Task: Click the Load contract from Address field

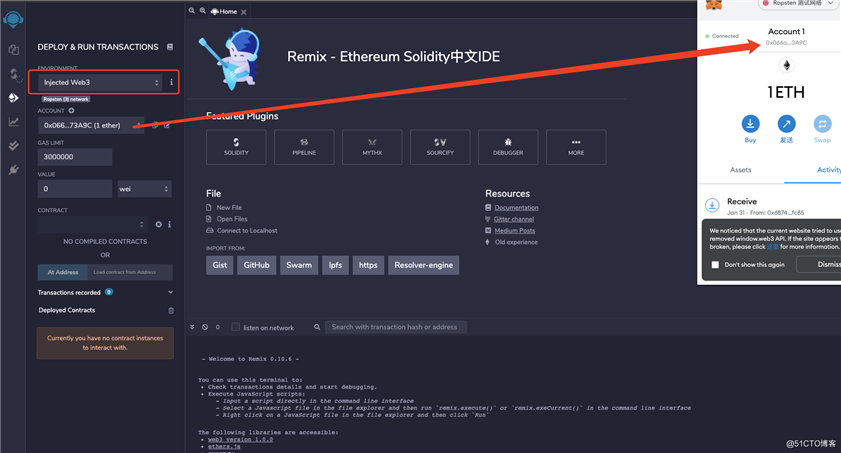Action: point(130,272)
